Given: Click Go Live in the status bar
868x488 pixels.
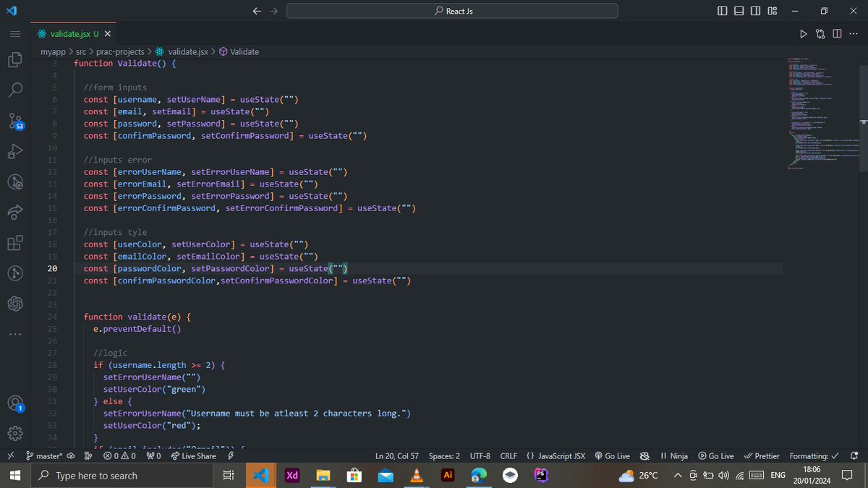Looking at the screenshot, I should coord(613,455).
